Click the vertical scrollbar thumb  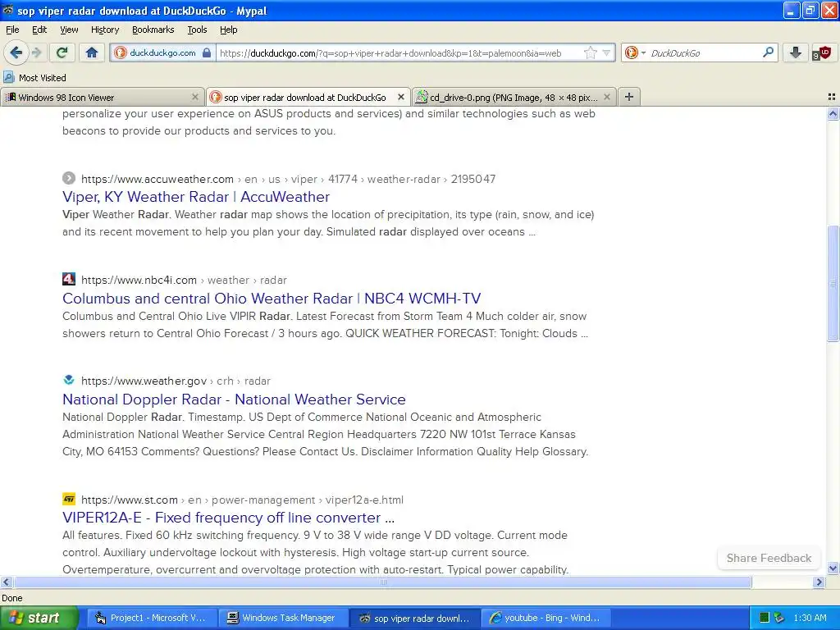[833, 283]
